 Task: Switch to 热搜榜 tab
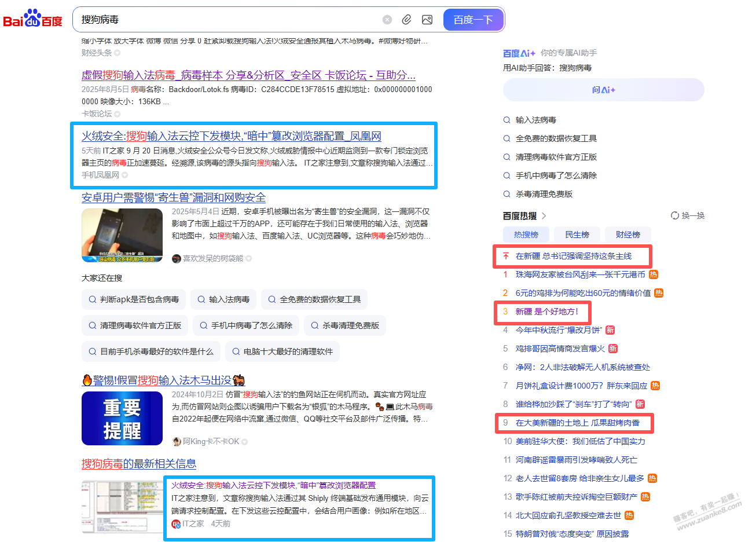[526, 235]
